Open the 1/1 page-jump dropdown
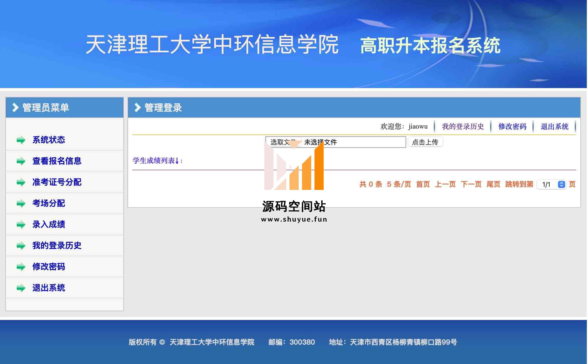This screenshot has width=588, height=364. pos(551,184)
